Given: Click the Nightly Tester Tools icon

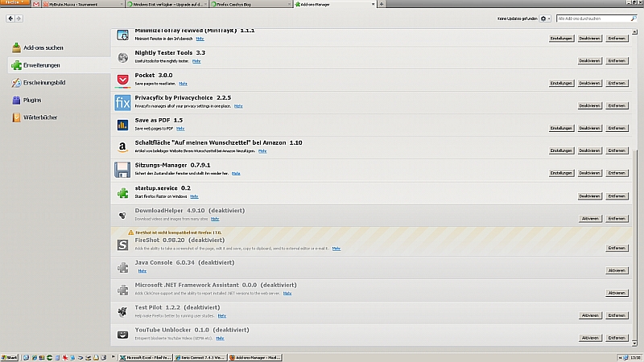Looking at the screenshot, I should click(x=122, y=57).
